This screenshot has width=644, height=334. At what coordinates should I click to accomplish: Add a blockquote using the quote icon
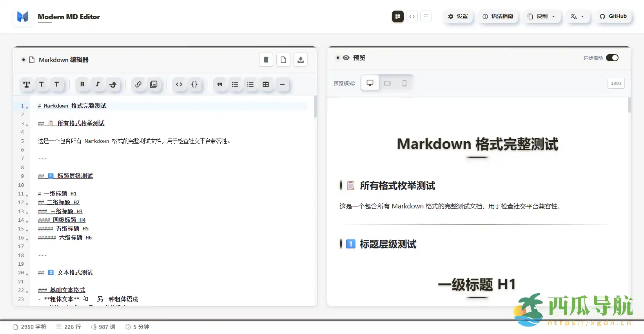[220, 84]
